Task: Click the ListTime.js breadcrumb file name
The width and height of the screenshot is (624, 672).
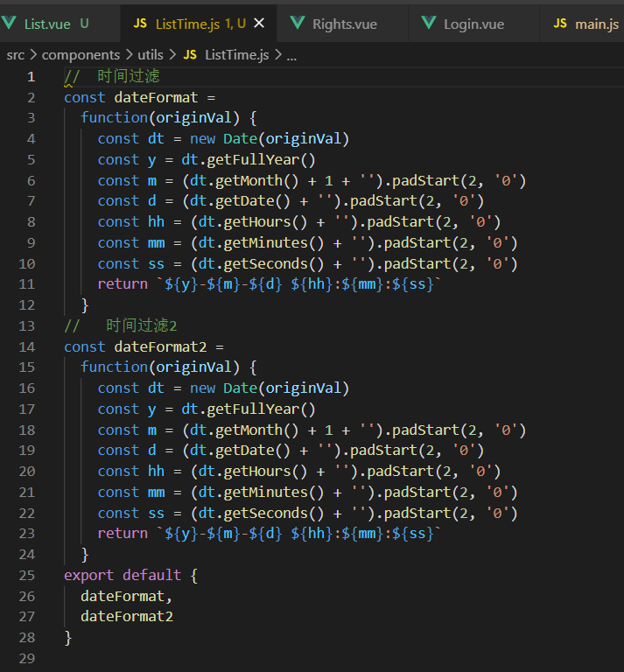Action: (x=236, y=54)
